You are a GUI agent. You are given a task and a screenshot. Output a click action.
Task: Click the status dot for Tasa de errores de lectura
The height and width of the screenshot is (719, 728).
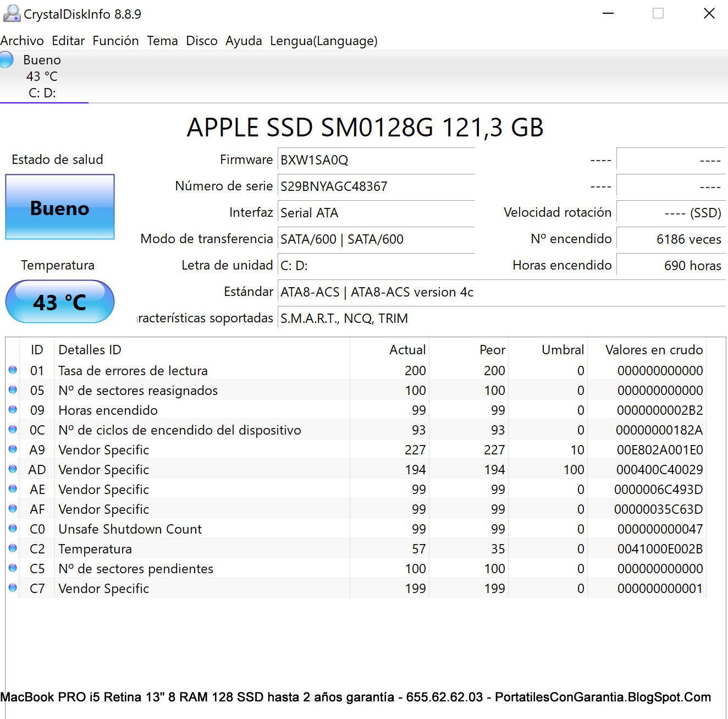pyautogui.click(x=13, y=370)
